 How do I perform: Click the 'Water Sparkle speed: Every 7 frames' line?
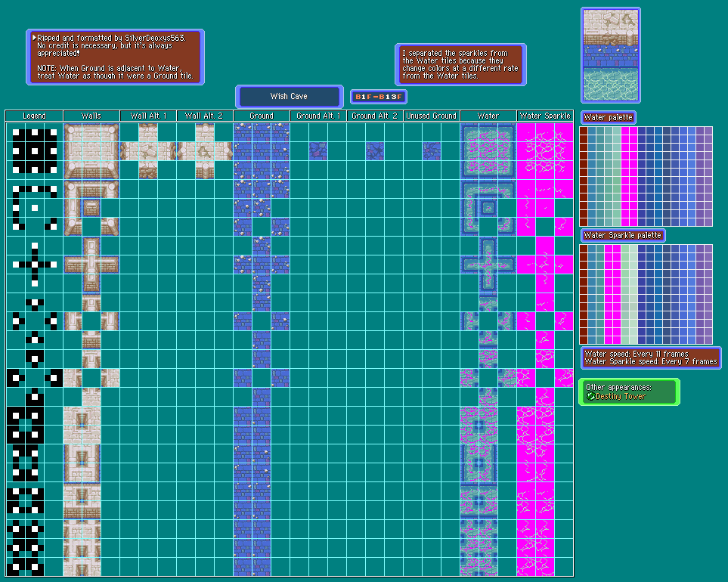[x=651, y=361]
